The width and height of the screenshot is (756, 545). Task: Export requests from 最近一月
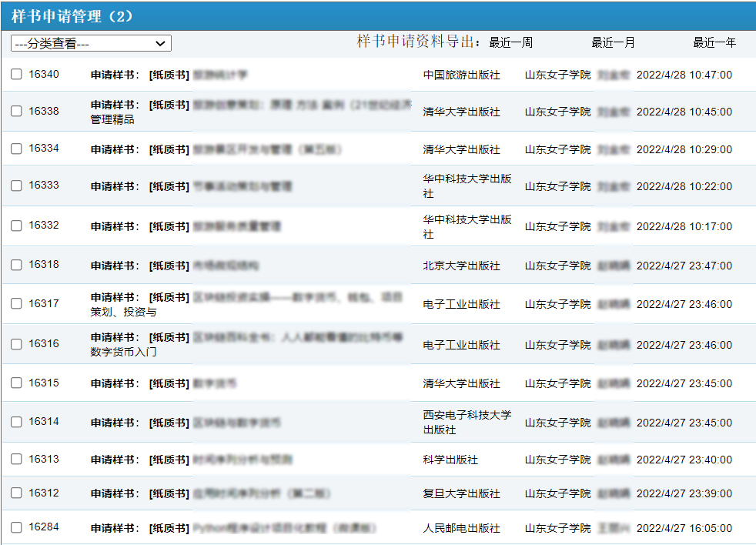(x=613, y=42)
